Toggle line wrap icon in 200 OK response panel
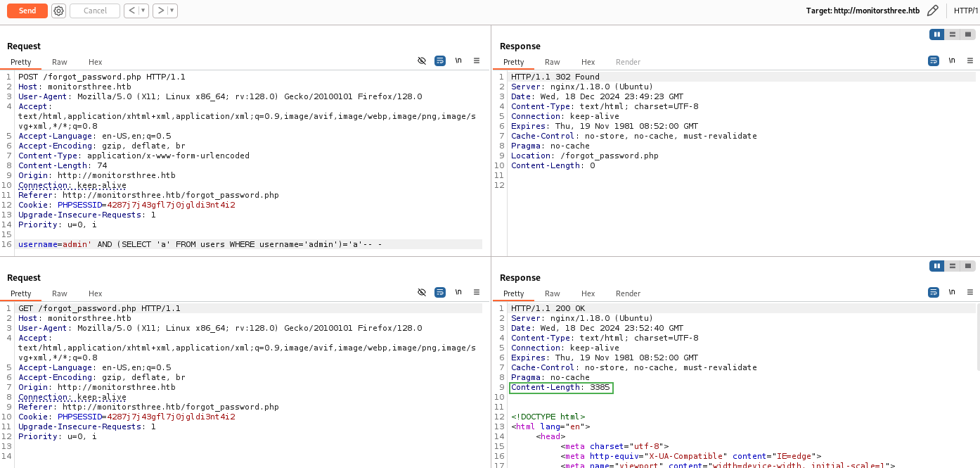The height and width of the screenshot is (468, 980). coord(934,293)
